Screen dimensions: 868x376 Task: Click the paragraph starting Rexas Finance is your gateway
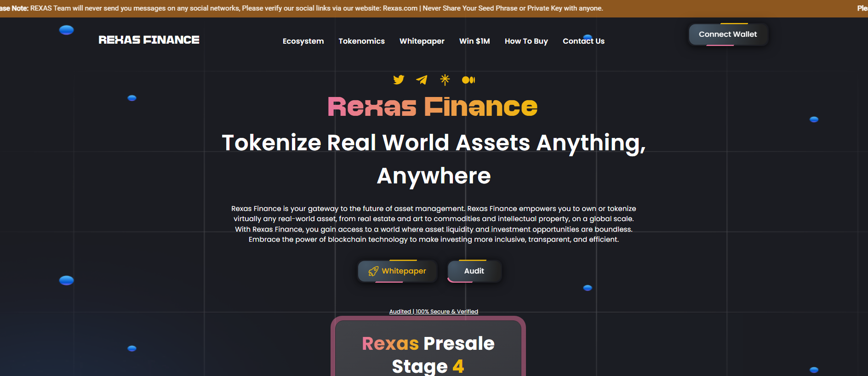(x=434, y=224)
